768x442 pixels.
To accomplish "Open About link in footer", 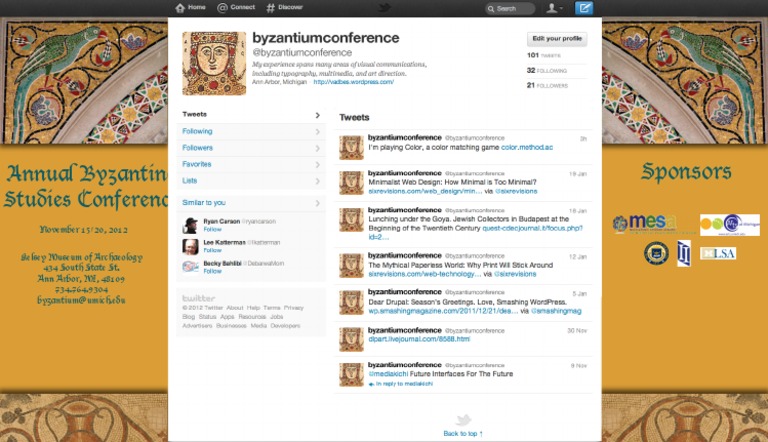I will (x=235, y=308).
